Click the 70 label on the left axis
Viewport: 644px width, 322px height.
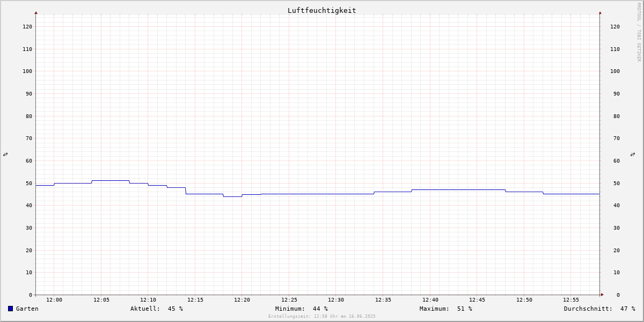point(29,138)
